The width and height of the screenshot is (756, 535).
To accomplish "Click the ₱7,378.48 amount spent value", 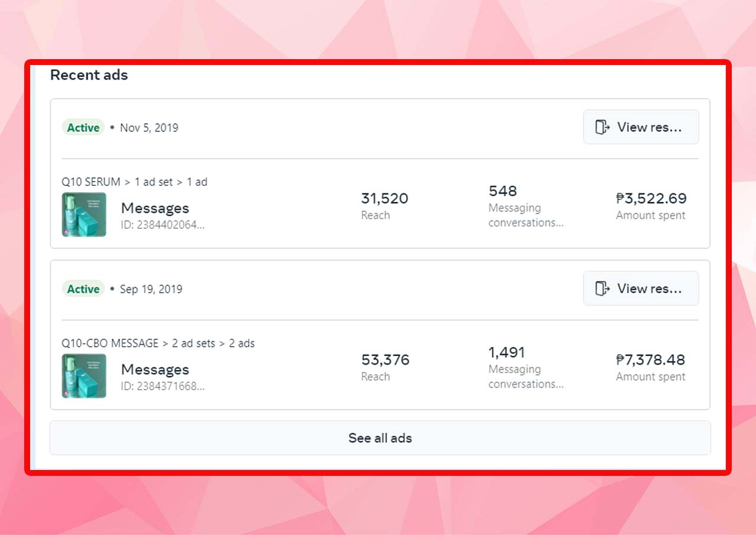I will [651, 360].
